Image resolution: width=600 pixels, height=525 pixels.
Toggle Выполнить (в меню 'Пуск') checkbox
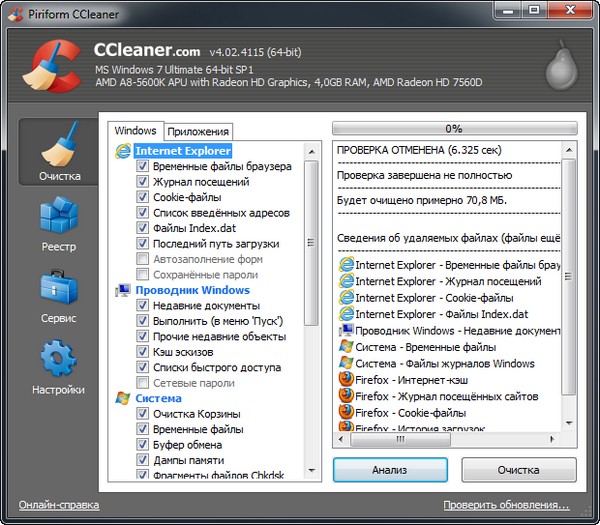coord(142,321)
